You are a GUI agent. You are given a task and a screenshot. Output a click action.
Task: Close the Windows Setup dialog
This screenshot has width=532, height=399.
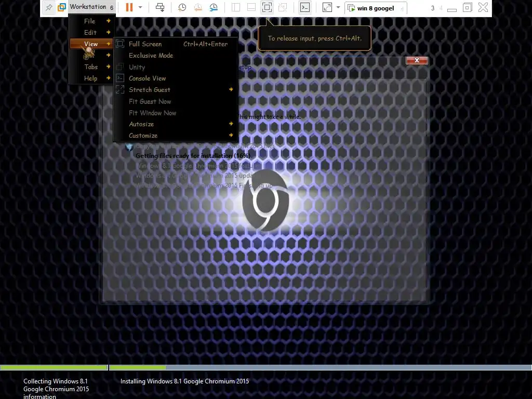pos(417,60)
